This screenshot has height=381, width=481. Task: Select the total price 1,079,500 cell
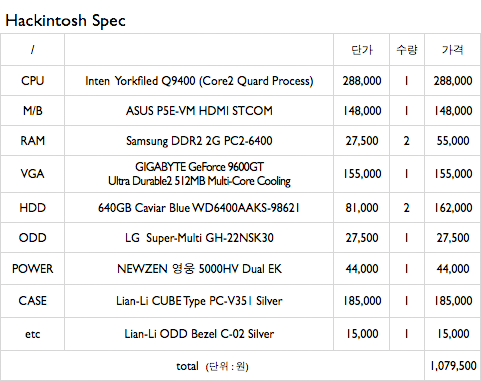[453, 366]
